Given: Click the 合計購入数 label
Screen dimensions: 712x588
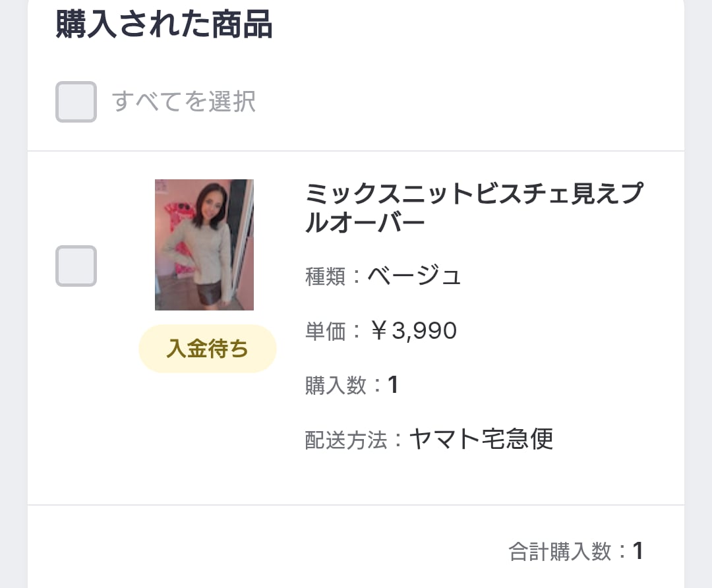Looking at the screenshot, I should coord(560,552).
